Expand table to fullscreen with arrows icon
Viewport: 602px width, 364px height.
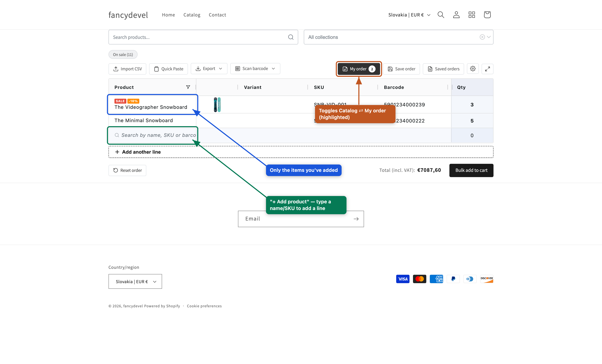pos(487,69)
